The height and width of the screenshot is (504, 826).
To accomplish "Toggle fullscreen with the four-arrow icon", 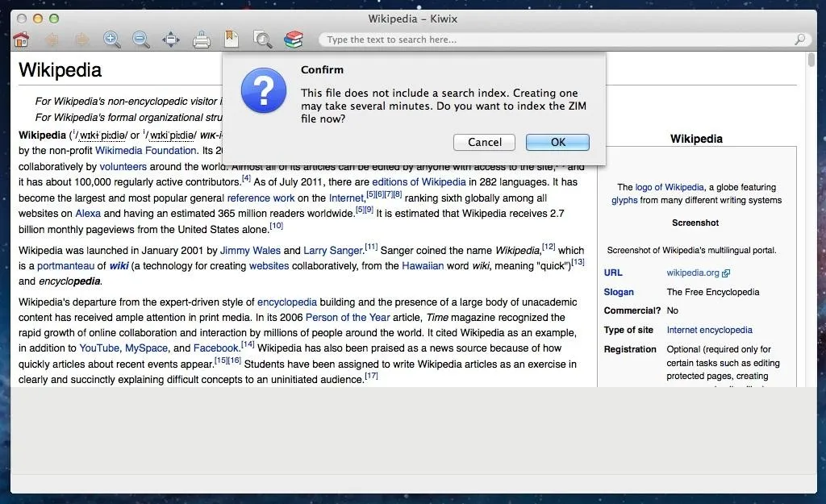I will (171, 40).
